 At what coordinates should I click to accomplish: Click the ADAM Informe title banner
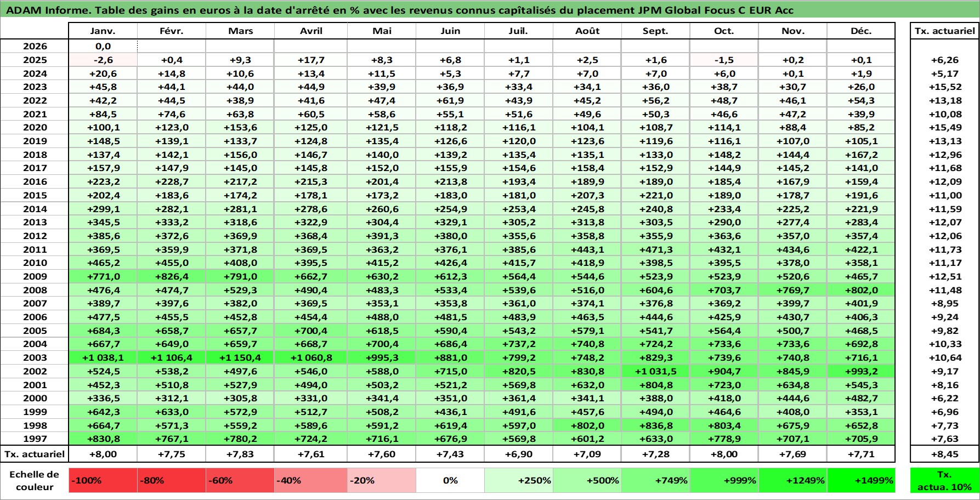pos(490,10)
